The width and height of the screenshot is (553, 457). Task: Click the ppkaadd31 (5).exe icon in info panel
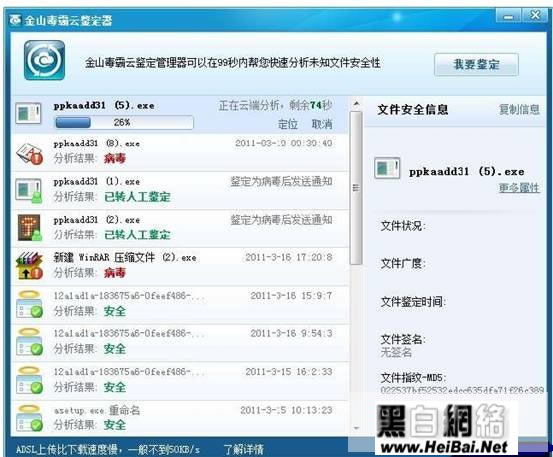click(387, 168)
